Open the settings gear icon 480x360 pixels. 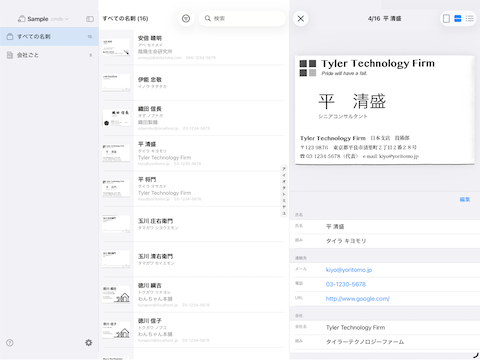[x=88, y=343]
